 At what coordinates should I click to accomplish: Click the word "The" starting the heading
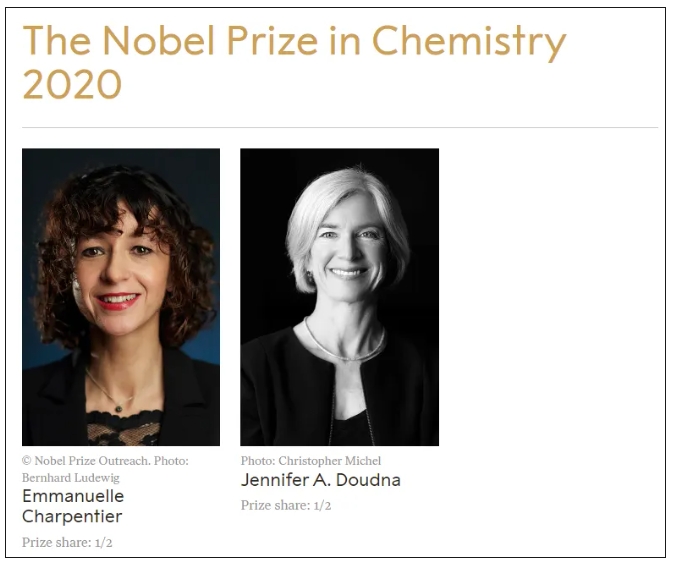click(x=57, y=42)
